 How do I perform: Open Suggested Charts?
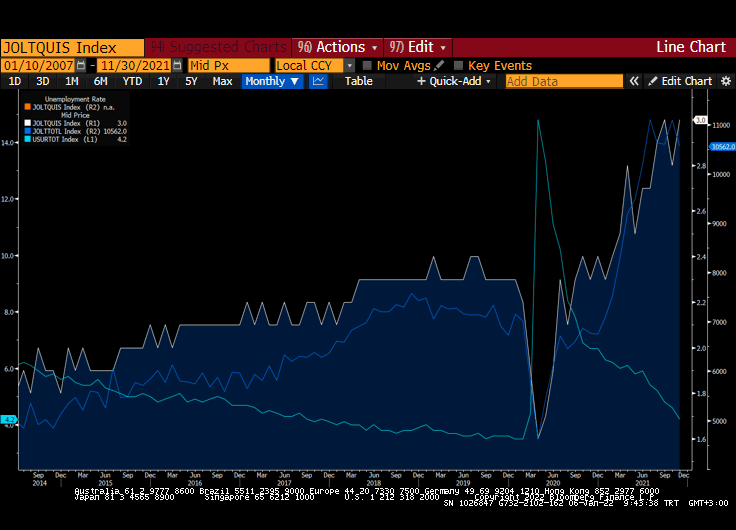click(x=218, y=47)
